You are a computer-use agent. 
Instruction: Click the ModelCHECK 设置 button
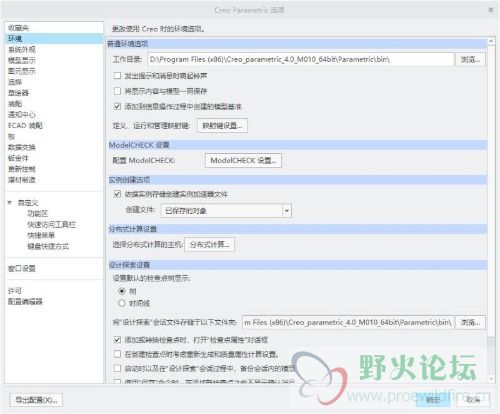243,160
